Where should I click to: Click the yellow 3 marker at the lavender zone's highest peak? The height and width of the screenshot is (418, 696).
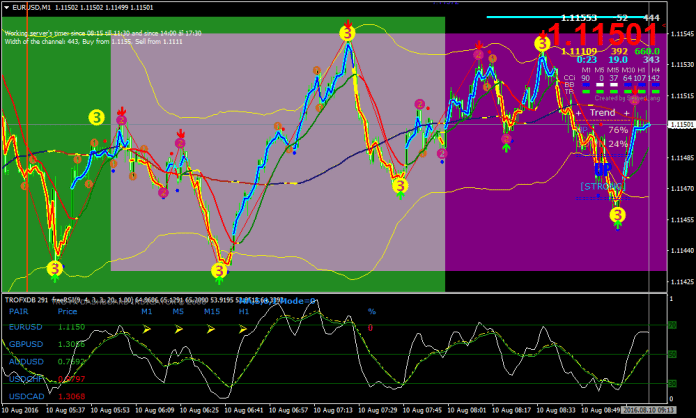click(347, 34)
